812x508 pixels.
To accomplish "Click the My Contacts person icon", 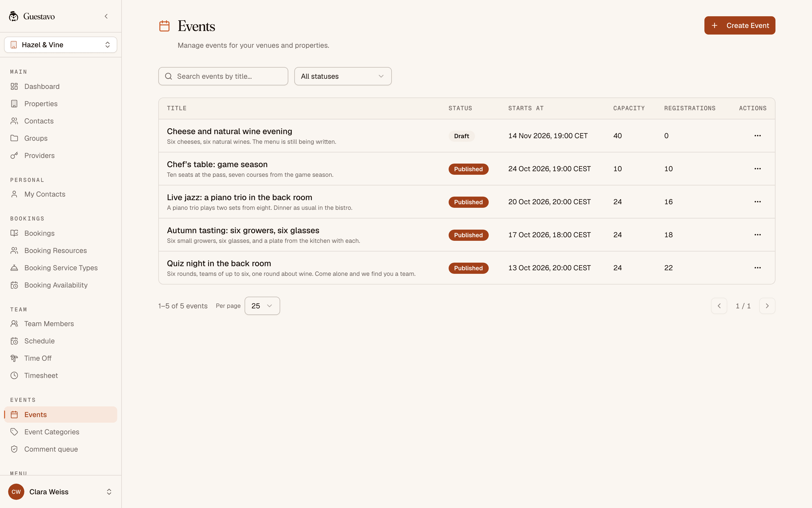I will click(x=14, y=194).
